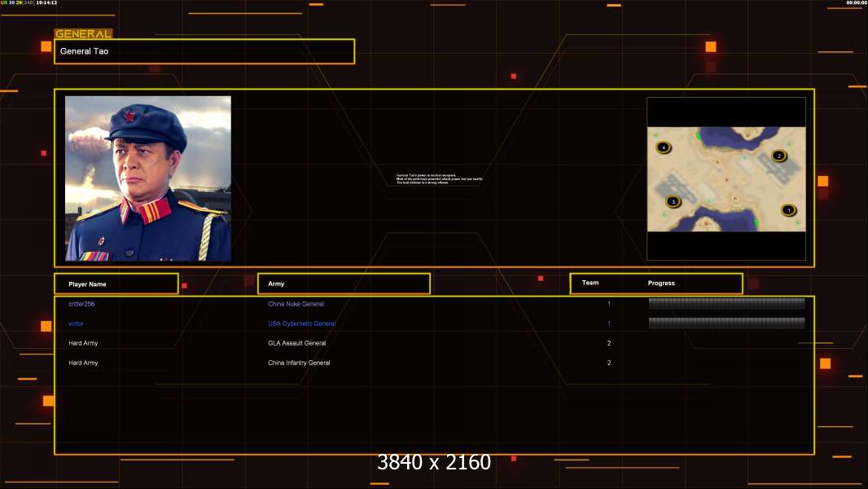
Task: Click the Player Name column header
Action: [116, 284]
